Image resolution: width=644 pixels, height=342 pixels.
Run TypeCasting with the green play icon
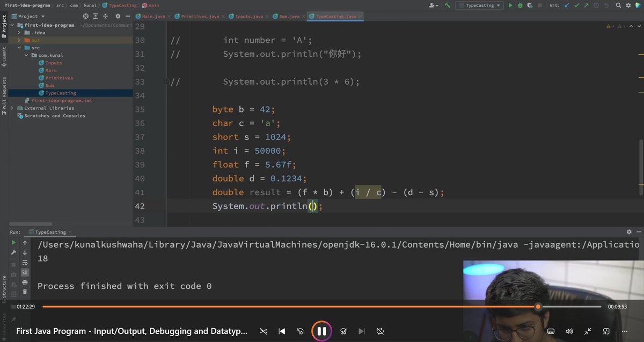coord(510,5)
